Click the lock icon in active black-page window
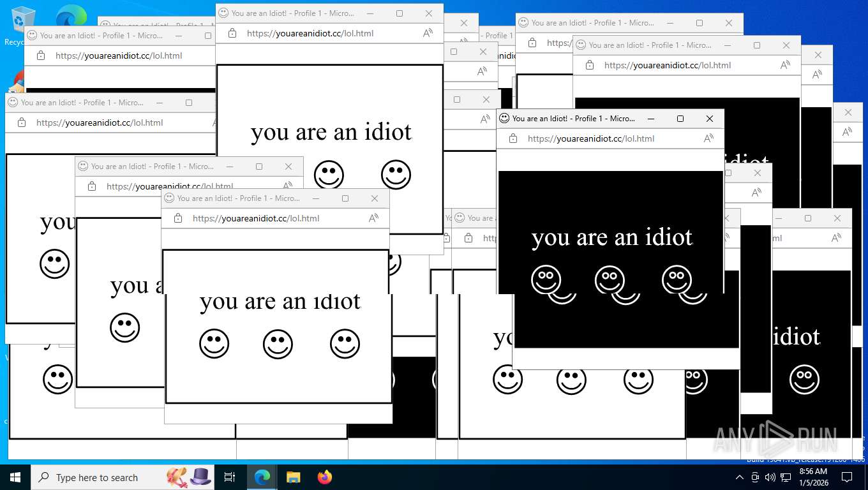 coord(513,138)
